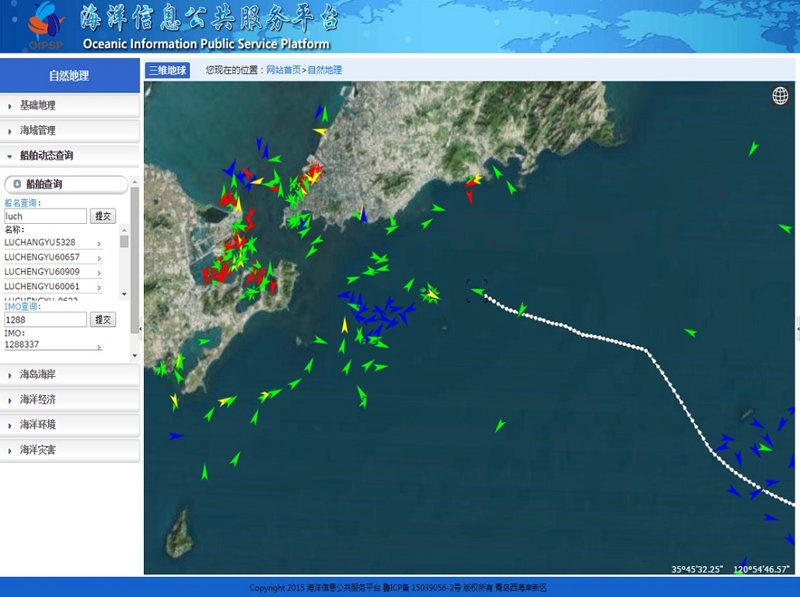Screen dimensions: 800x597
Task: Click the IMO field containing 1288
Action: click(x=45, y=319)
